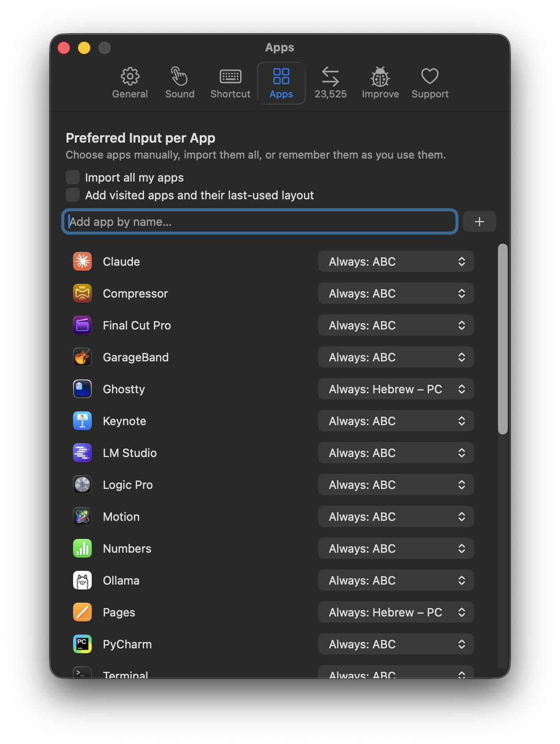The image size is (560, 744).
Task: Click the apps list scrollbar
Action: [x=502, y=339]
